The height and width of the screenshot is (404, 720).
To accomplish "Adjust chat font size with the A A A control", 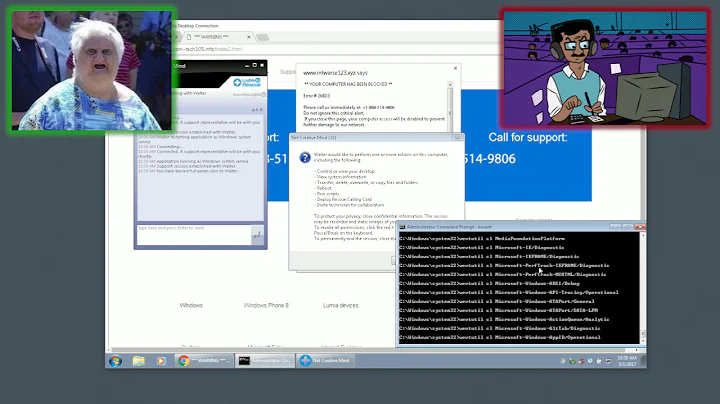I will [257, 110].
